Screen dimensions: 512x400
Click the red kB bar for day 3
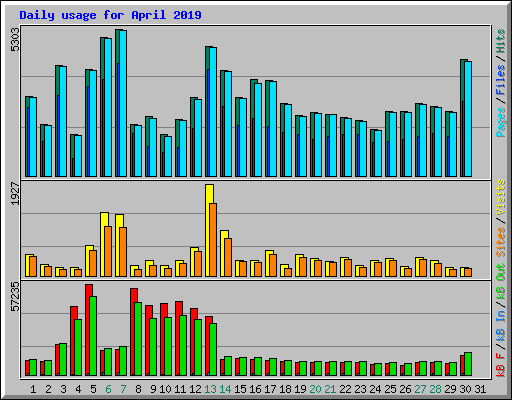click(x=57, y=360)
